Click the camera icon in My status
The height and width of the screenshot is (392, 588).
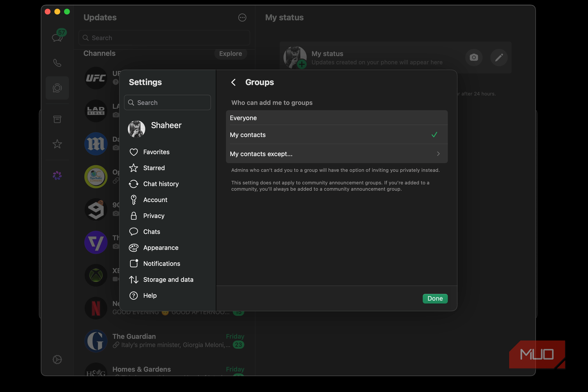[x=474, y=57]
